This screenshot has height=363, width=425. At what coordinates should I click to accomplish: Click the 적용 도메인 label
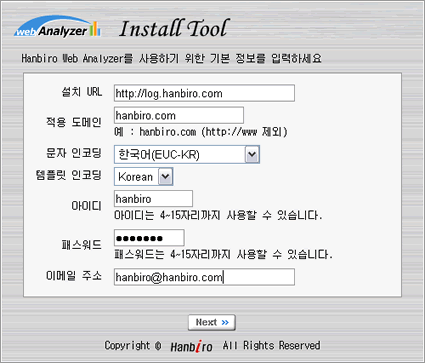[x=74, y=122]
